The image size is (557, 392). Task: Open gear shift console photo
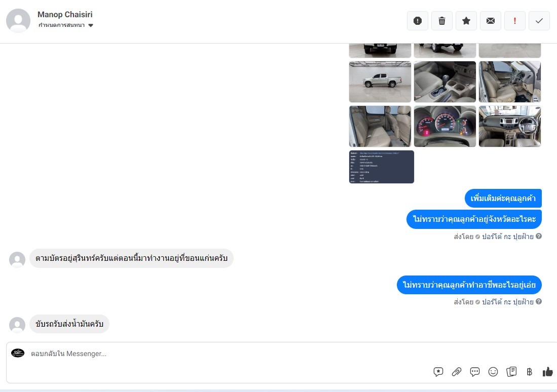[x=445, y=82]
